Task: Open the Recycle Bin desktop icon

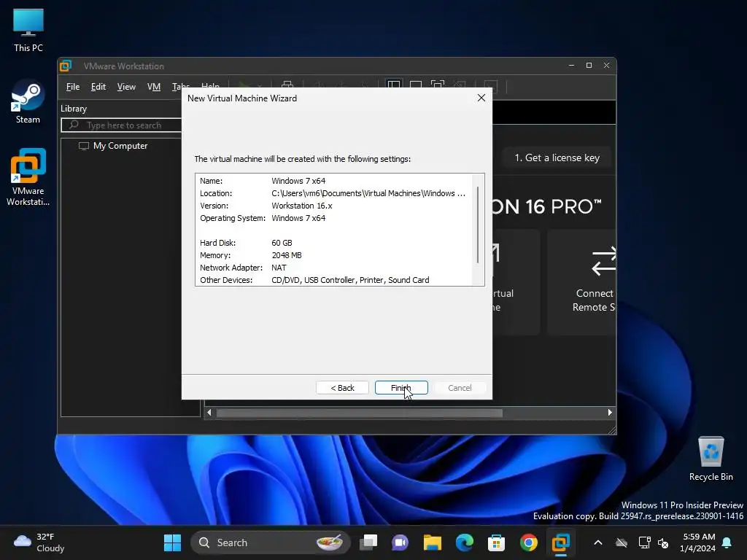Action: coord(711,459)
